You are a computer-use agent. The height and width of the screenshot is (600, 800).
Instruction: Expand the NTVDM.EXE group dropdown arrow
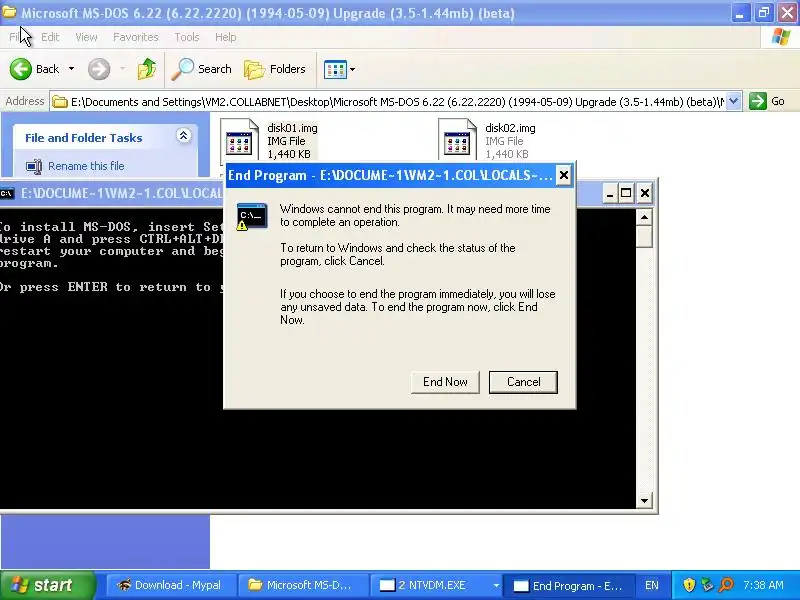pyautogui.click(x=495, y=585)
